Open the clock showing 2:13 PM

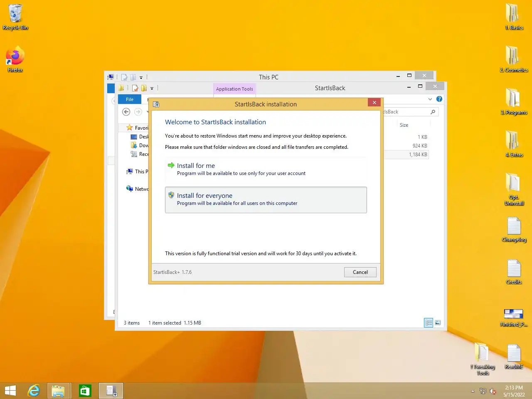(514, 391)
